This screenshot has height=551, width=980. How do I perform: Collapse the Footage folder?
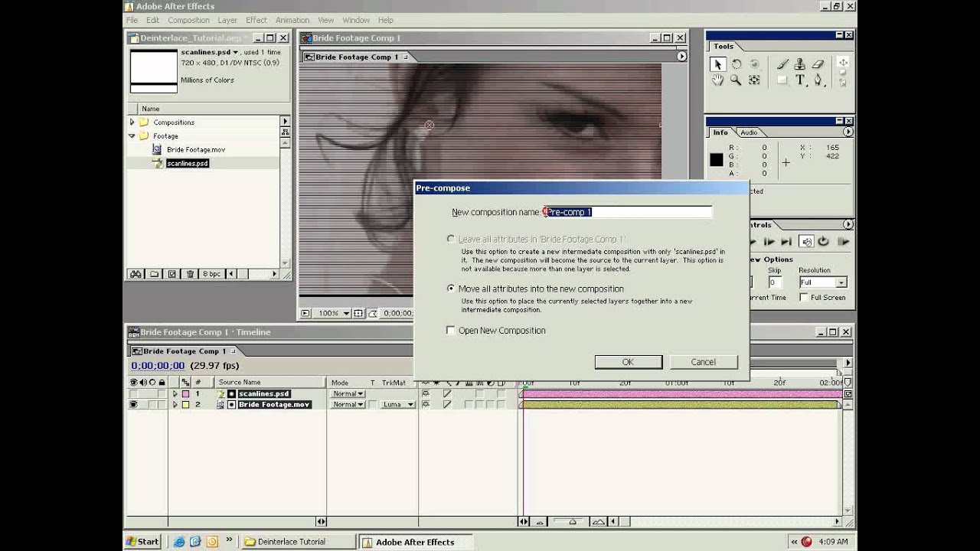[132, 136]
